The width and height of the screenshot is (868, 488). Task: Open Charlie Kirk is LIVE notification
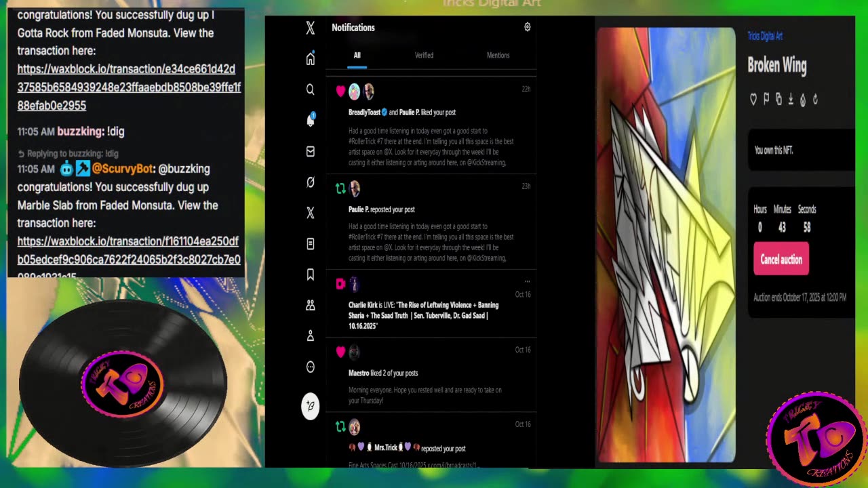[431, 304]
